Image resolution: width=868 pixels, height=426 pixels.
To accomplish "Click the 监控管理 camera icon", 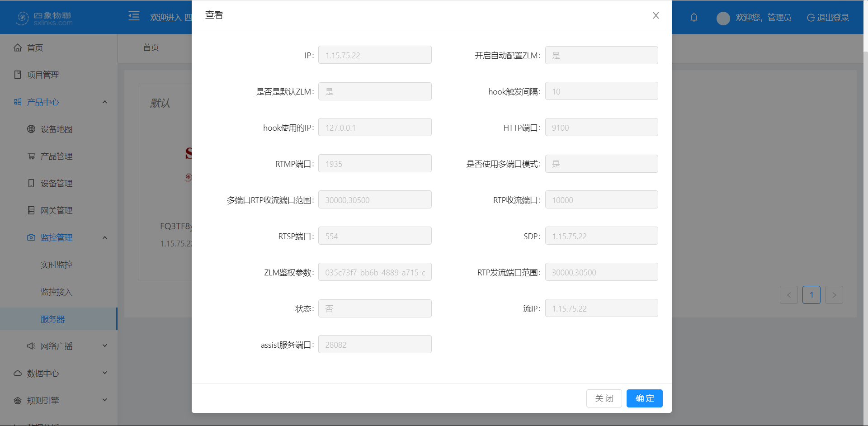I will tap(31, 237).
